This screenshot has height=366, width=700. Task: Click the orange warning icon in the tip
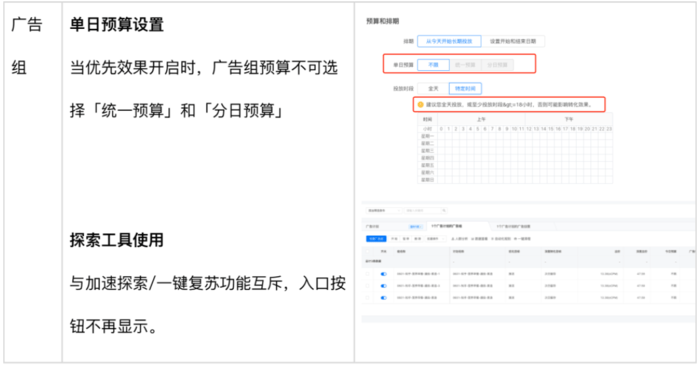[420, 104]
